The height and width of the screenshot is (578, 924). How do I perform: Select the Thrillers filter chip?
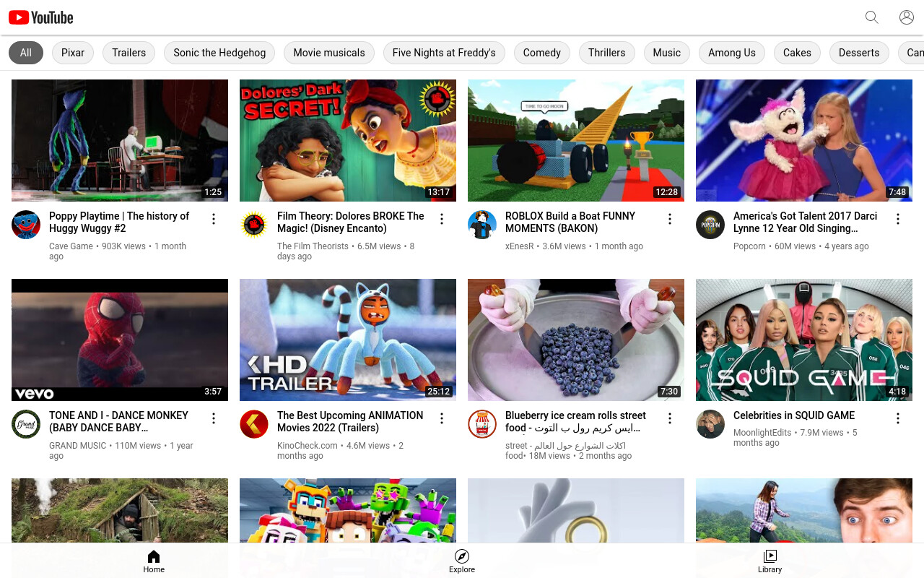tap(607, 53)
